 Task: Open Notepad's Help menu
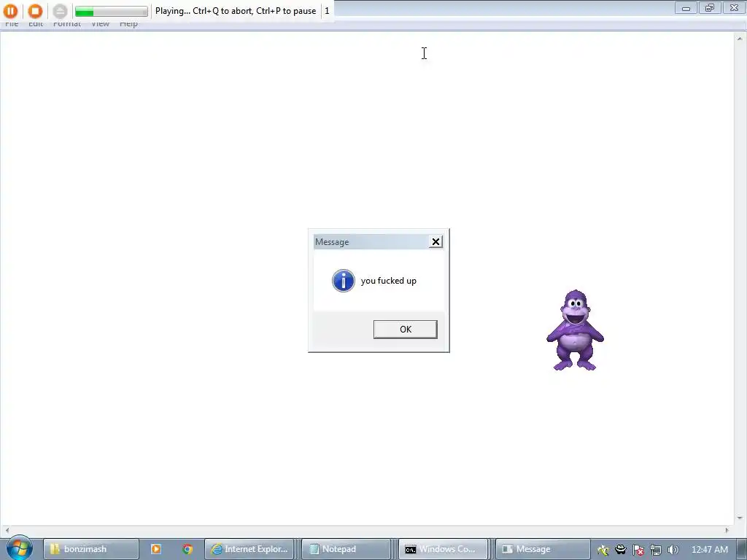pyautogui.click(x=128, y=24)
